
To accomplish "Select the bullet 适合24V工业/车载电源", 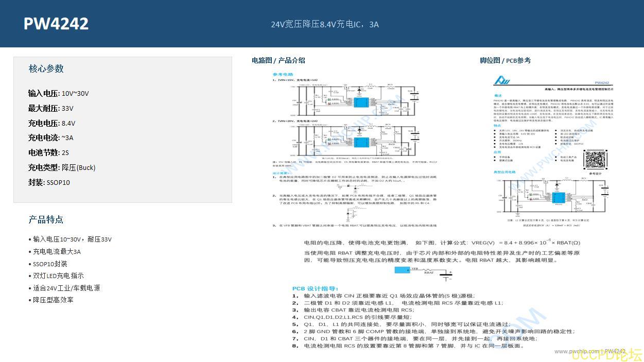I will [x=64, y=288].
